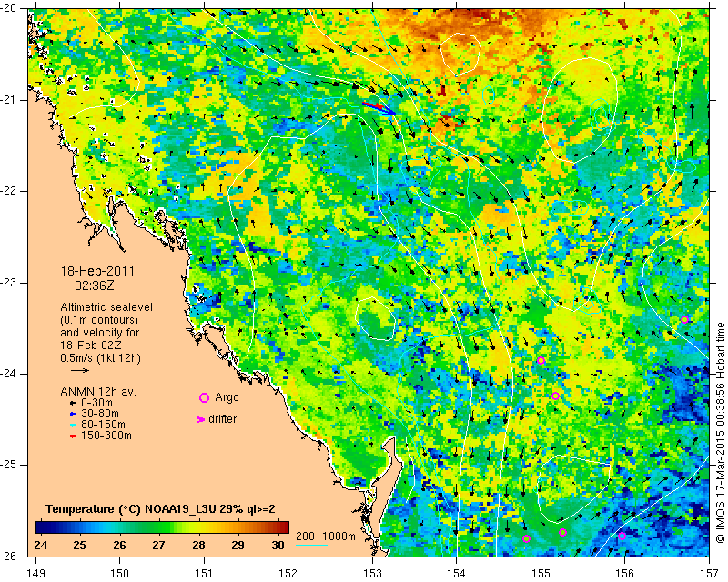Select the cyan 80-150m arrow legend symbol
The height and width of the screenshot is (582, 728).
73,425
